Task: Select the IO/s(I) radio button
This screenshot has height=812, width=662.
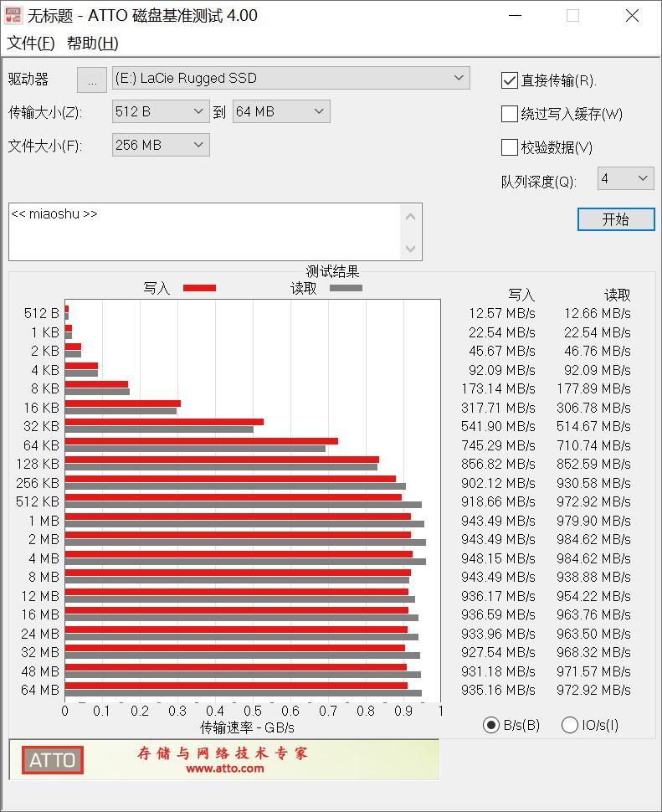Action: point(569,725)
